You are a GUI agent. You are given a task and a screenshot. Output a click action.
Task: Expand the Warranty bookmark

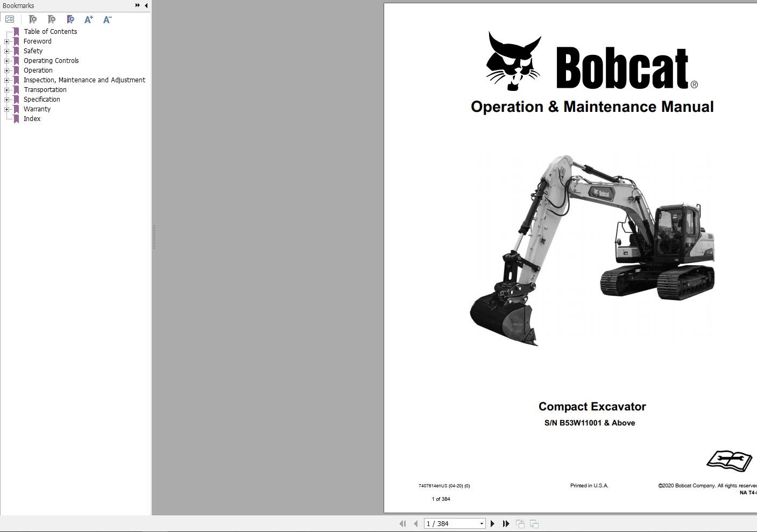pos(6,109)
